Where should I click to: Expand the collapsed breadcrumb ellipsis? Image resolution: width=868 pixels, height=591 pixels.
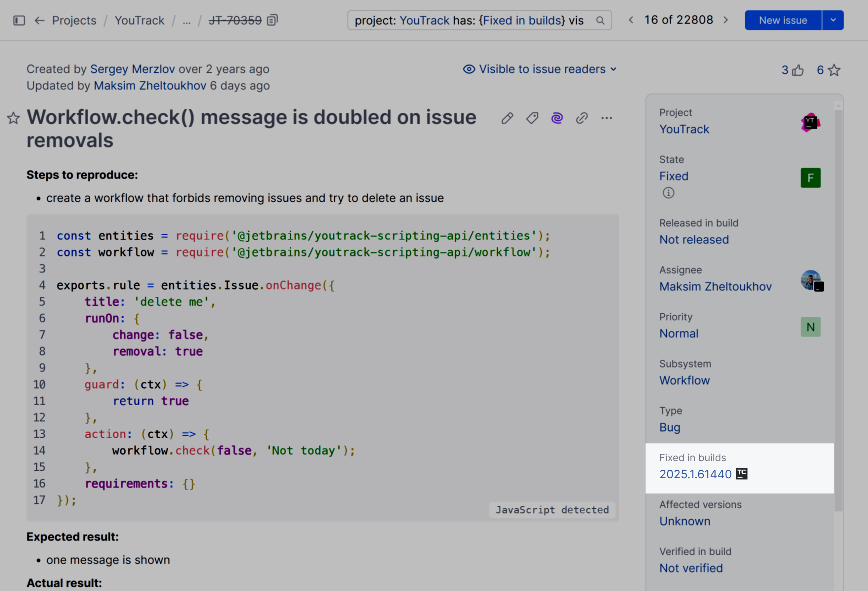(x=187, y=20)
